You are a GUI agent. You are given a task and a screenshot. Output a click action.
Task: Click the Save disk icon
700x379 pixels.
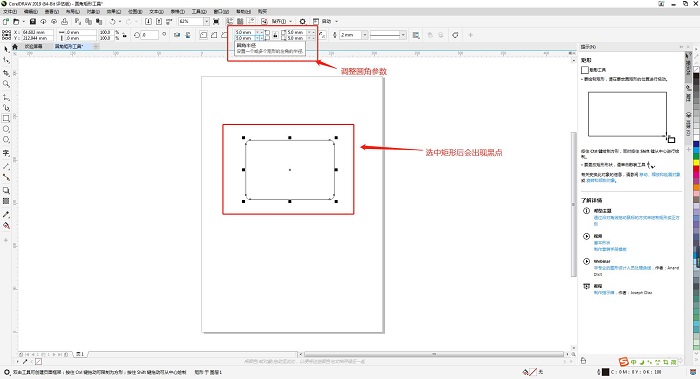point(33,21)
